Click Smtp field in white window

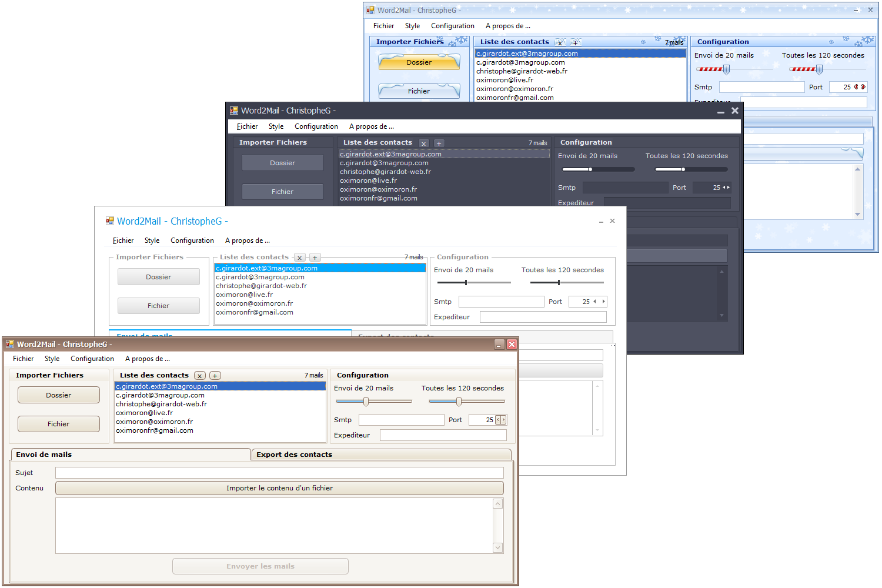pos(502,302)
